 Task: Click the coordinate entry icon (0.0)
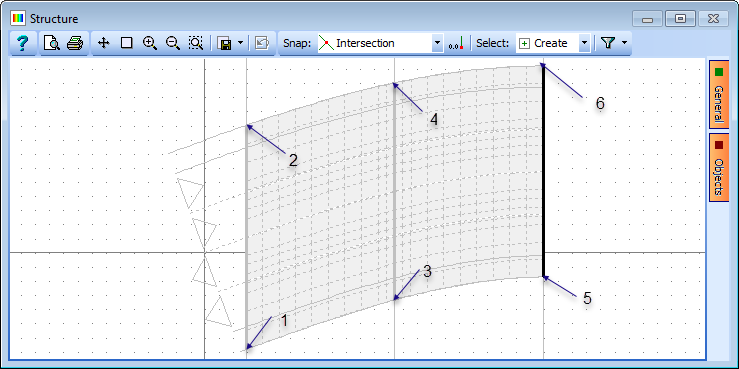456,44
